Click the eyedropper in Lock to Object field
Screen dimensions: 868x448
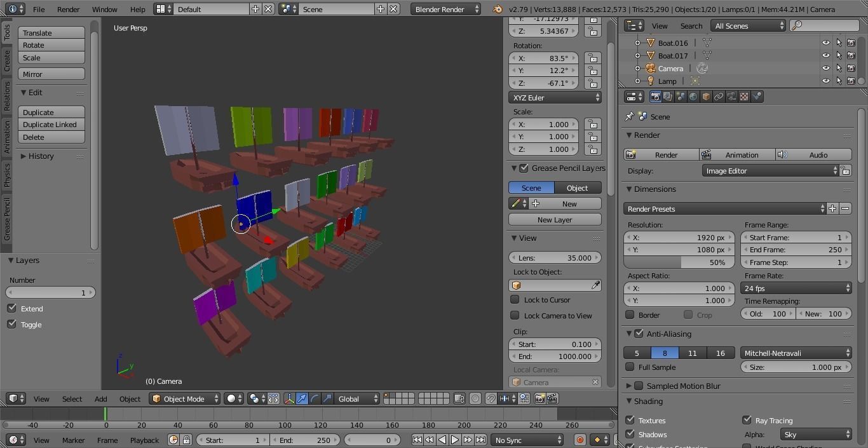tap(595, 285)
